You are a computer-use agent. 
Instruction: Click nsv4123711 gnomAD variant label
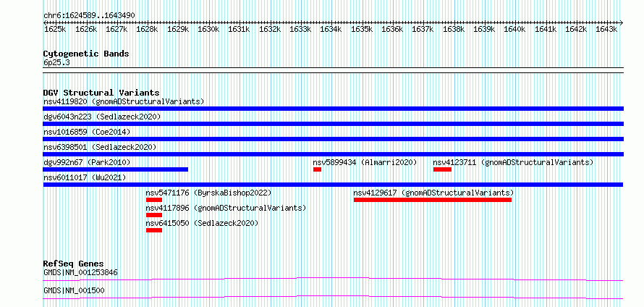514,162
